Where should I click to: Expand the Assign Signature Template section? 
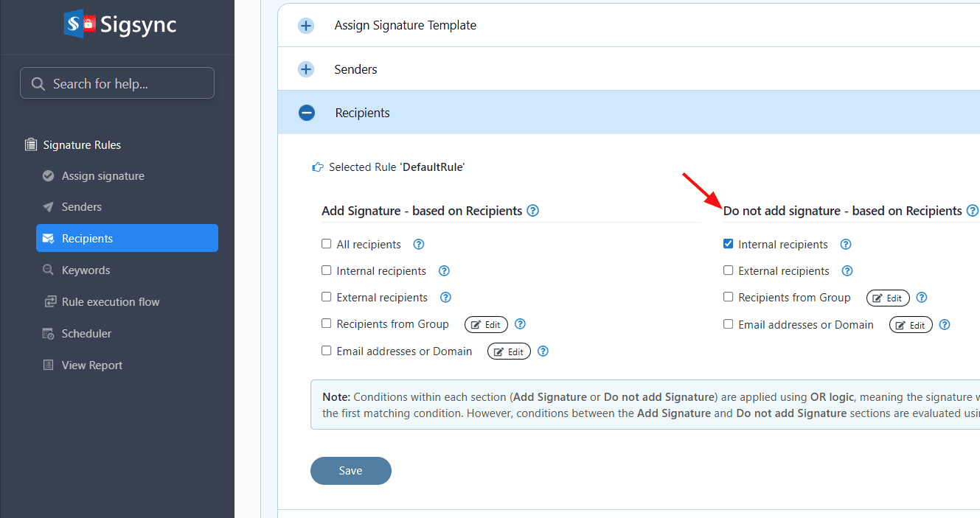[306, 26]
